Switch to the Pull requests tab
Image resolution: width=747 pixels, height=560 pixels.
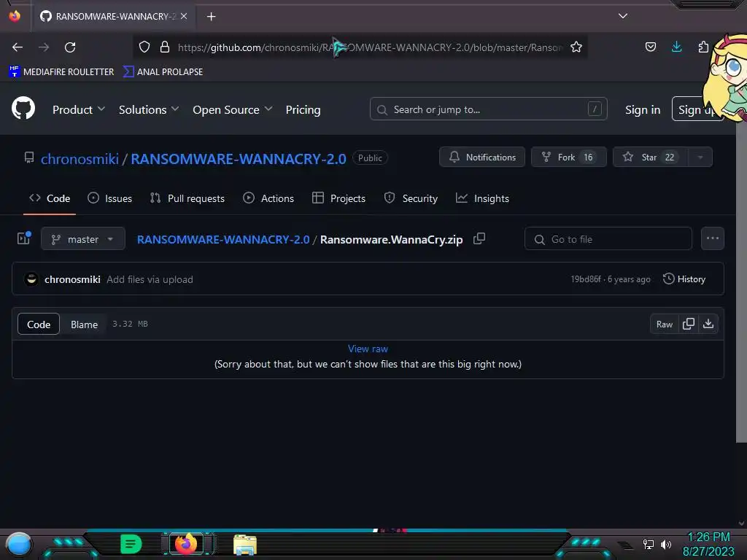click(x=187, y=198)
